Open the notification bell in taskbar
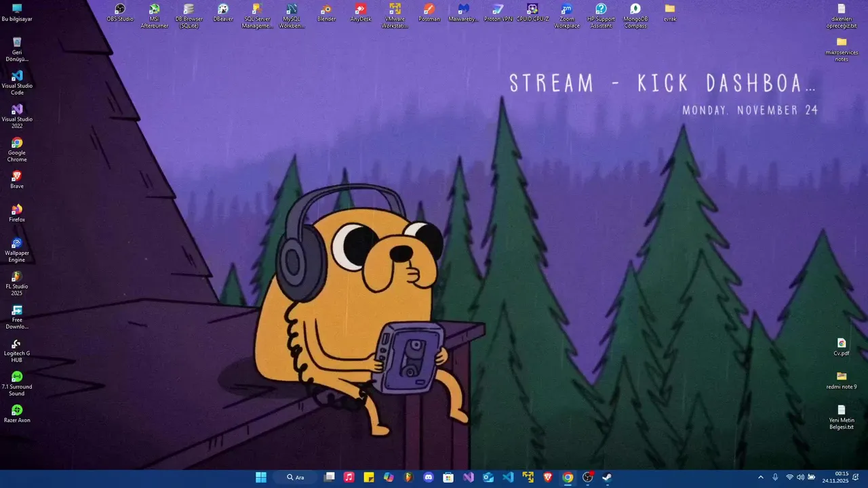Image resolution: width=868 pixels, height=488 pixels. pos(856,477)
